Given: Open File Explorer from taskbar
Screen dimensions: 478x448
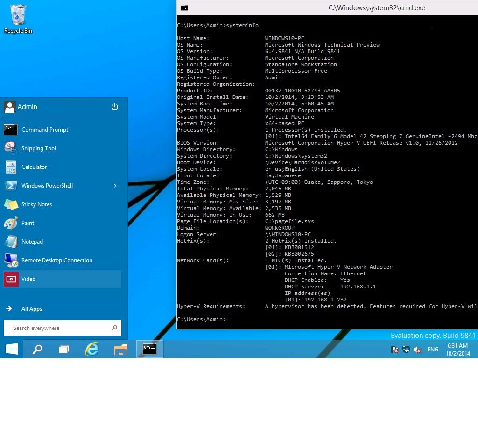Looking at the screenshot, I should tap(121, 349).
